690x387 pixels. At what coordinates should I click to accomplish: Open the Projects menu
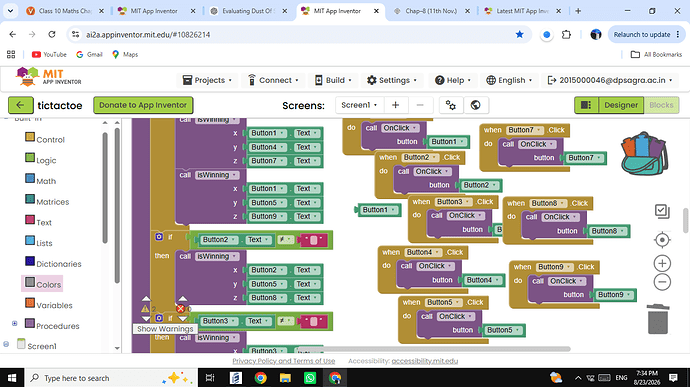coord(207,80)
